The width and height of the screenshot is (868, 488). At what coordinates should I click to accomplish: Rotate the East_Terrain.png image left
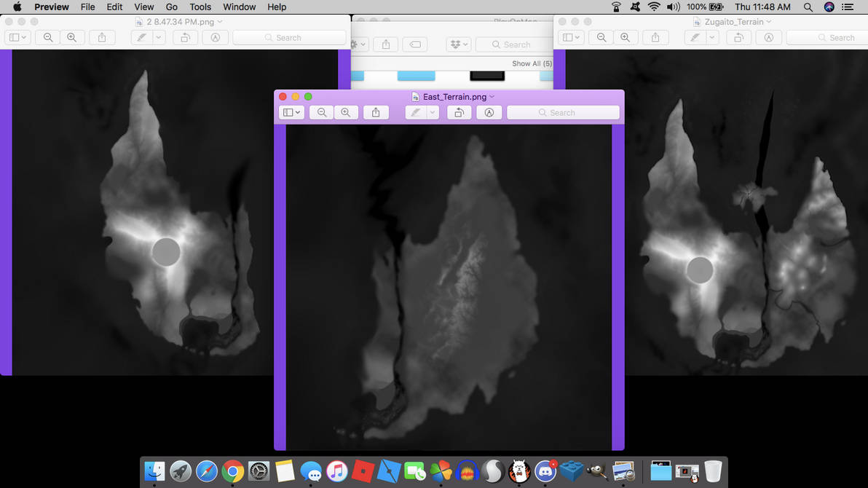point(459,113)
